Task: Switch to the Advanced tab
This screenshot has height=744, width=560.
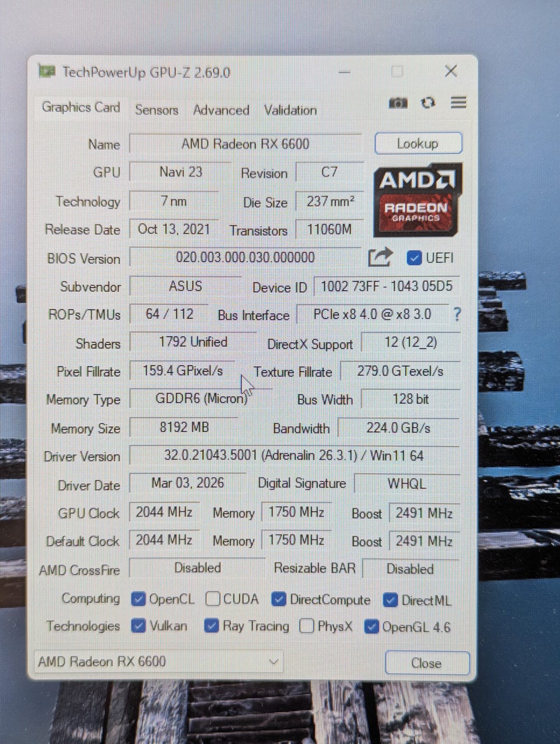Action: [x=221, y=110]
